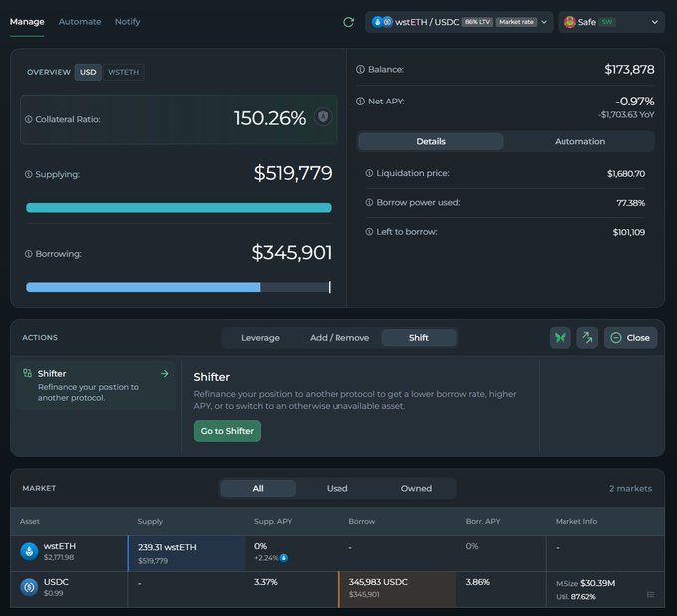This screenshot has width=677, height=616.
Task: Switch overview display to USD
Action: point(88,72)
